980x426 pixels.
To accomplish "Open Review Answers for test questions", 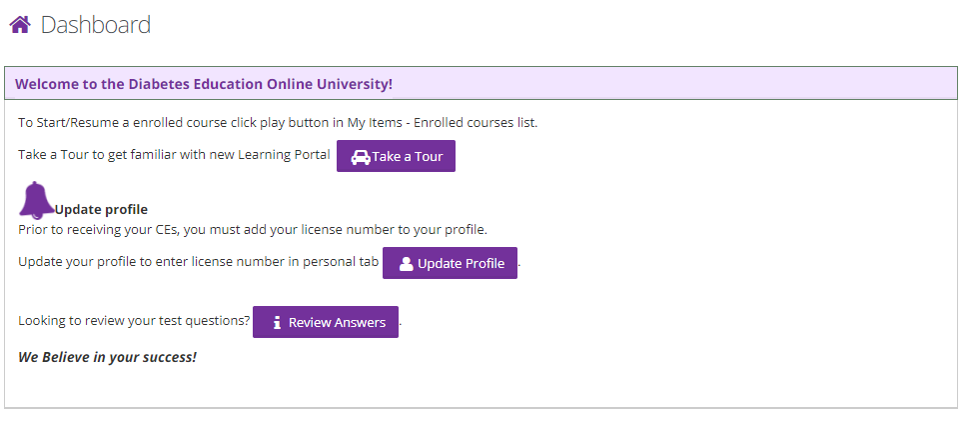I will 326,322.
